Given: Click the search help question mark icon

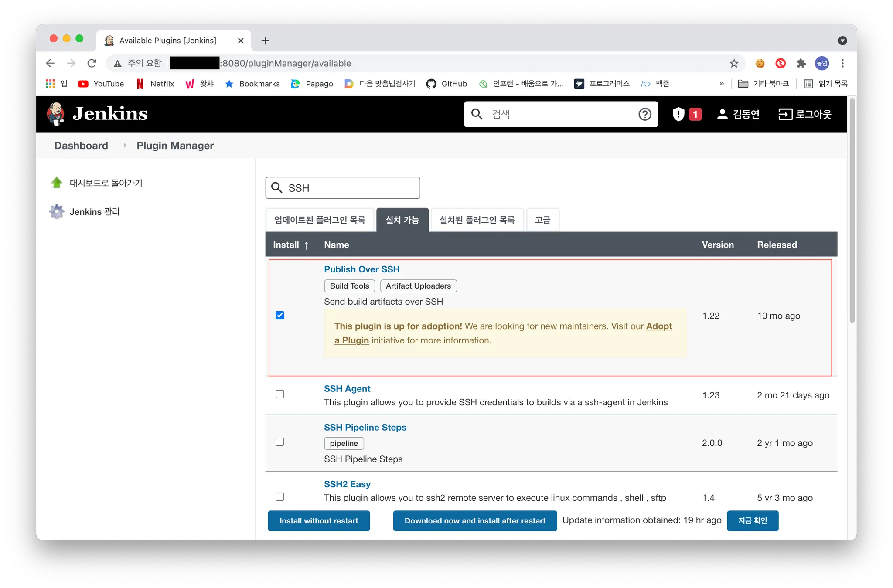Looking at the screenshot, I should pyautogui.click(x=644, y=114).
